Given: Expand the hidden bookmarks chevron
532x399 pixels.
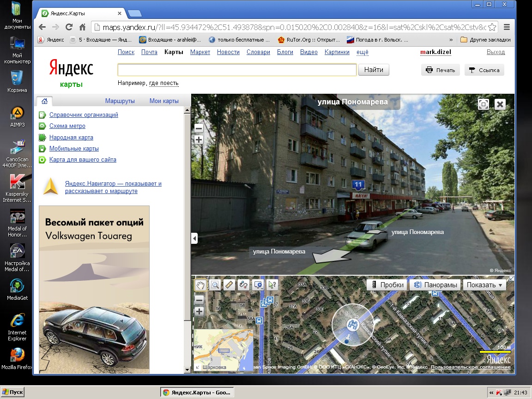Looking at the screenshot, I should click(451, 40).
